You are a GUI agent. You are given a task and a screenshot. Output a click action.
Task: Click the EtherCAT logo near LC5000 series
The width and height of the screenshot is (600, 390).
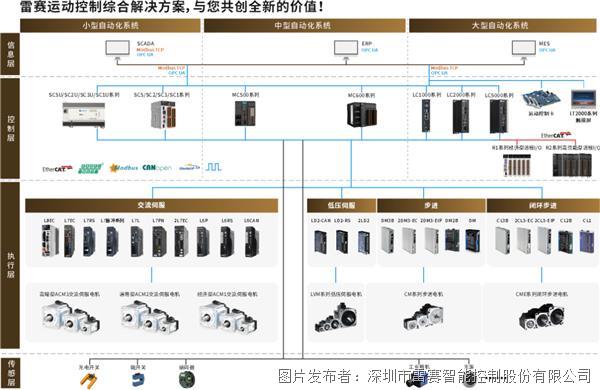pyautogui.click(x=556, y=135)
